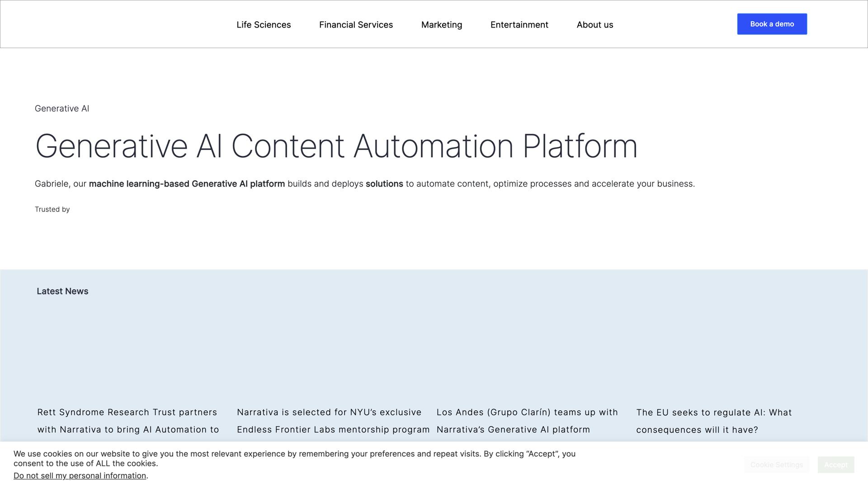The height and width of the screenshot is (488, 868).
Task: Click Do not sell my personal information
Action: tap(80, 476)
